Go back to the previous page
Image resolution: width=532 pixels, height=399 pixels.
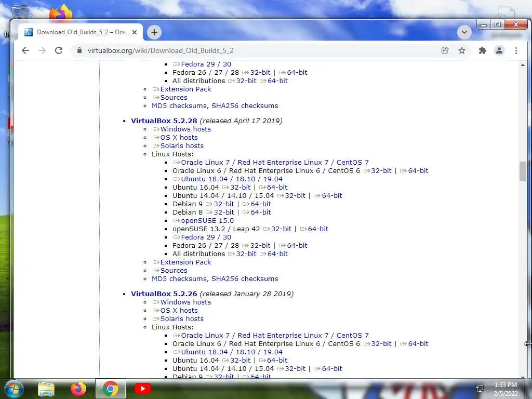point(25,50)
